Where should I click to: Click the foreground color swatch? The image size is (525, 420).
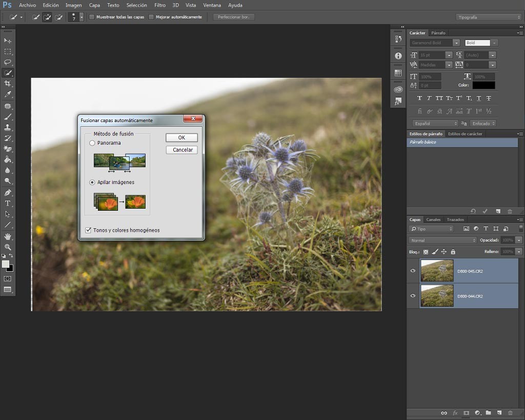tap(5, 264)
